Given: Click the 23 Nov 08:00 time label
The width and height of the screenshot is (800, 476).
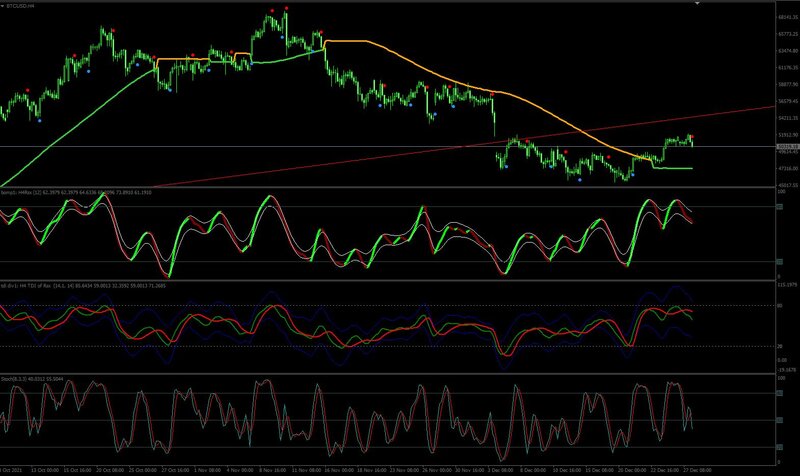Looking at the screenshot, I should coord(403,470).
